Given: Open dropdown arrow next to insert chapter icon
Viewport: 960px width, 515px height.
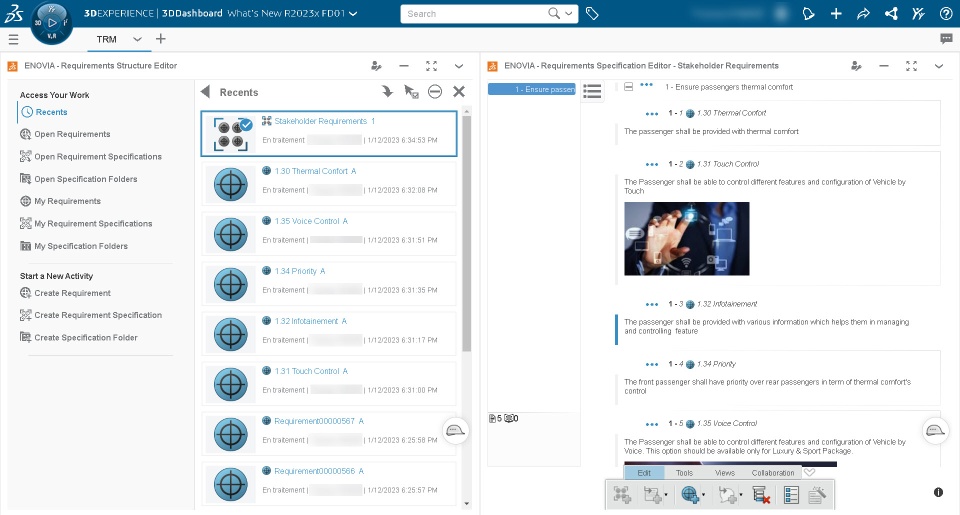Looking at the screenshot, I should tap(666, 495).
